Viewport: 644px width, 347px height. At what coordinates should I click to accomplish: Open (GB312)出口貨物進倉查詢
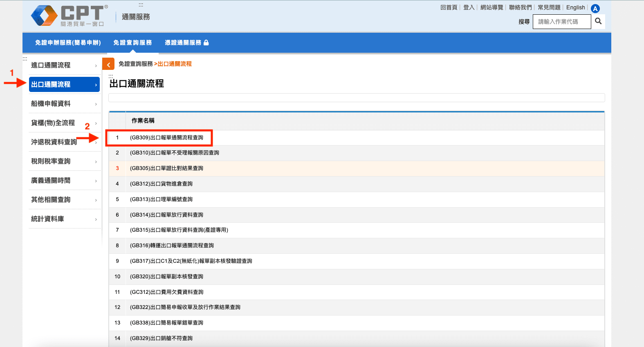161,184
